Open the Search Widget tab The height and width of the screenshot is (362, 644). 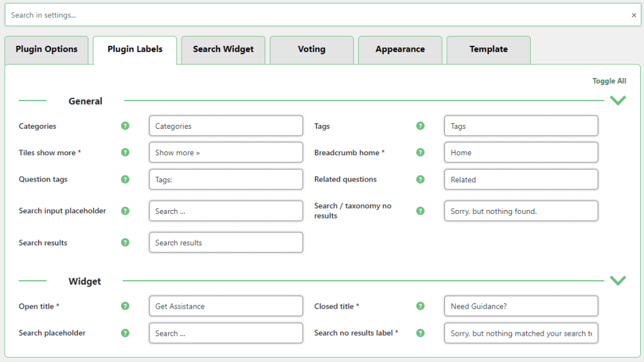pos(223,50)
